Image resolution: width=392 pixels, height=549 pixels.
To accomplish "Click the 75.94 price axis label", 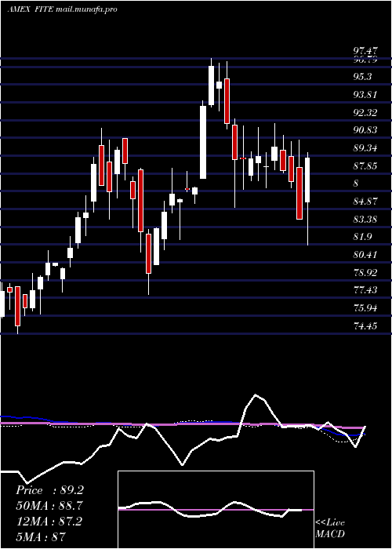I will coord(365,308).
